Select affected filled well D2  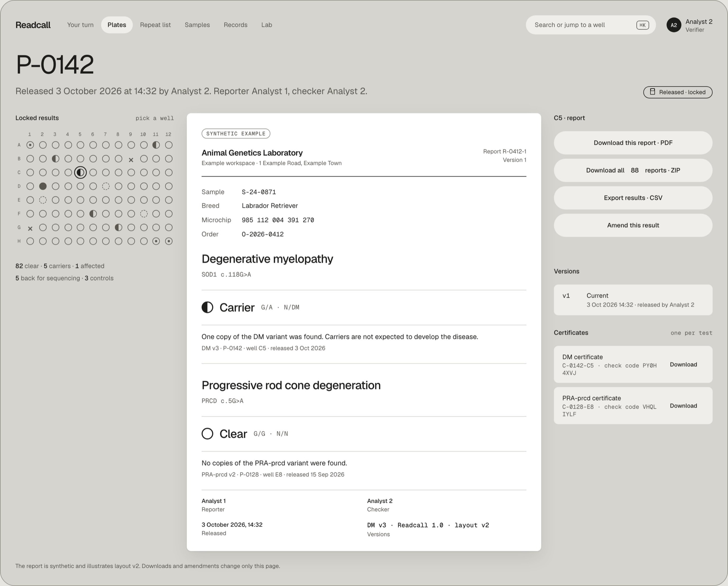43,186
